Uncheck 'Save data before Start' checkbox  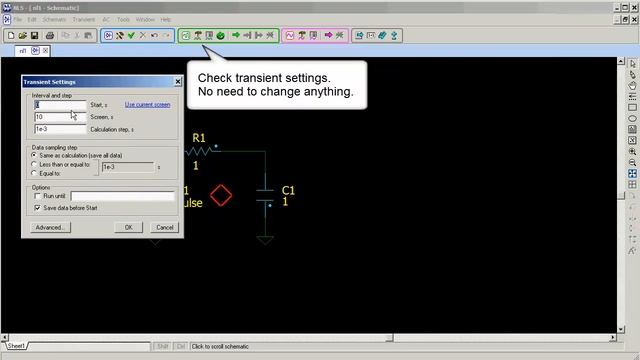[38, 208]
